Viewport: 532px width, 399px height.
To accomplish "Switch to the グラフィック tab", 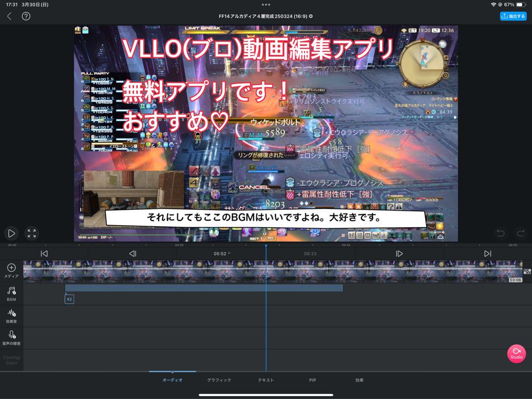I will [219, 380].
